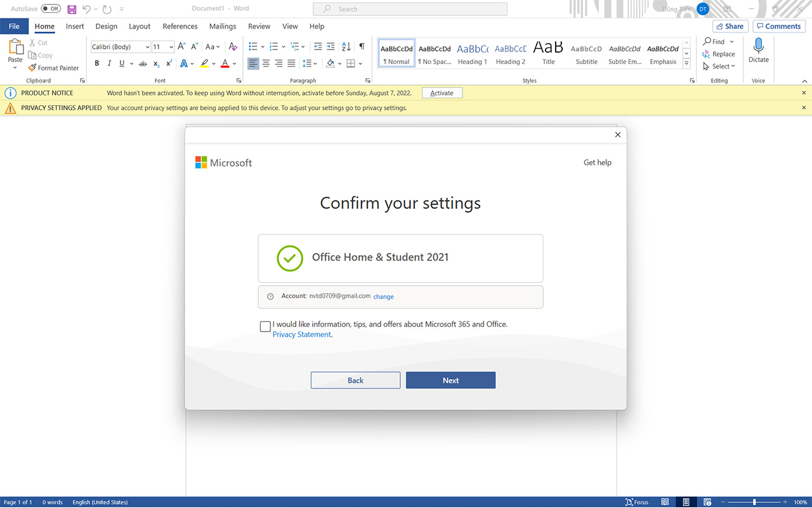The image size is (812, 508).
Task: Click the Save icon in title bar
Action: coord(72,10)
